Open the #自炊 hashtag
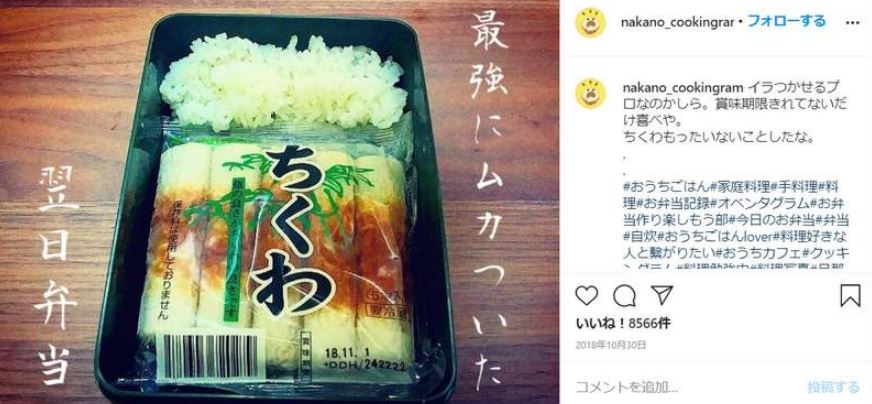Viewport: 872px width, 404px height. (x=639, y=235)
